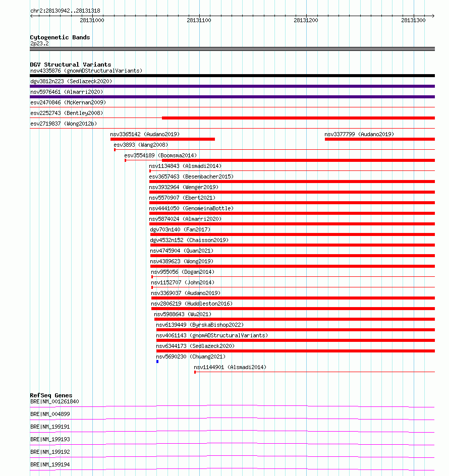Click the BRE|NM_199192 transcript label
This screenshot has height=476, width=449.
pyautogui.click(x=50, y=452)
